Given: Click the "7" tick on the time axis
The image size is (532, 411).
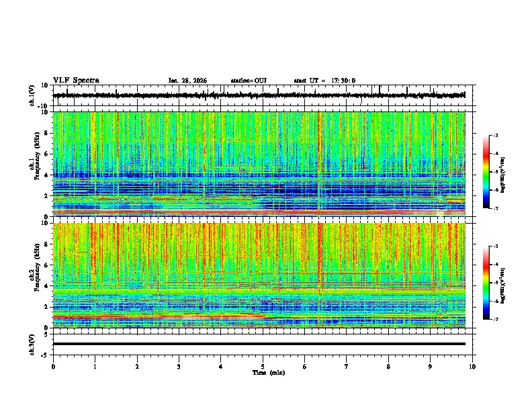Looking at the screenshot, I should [347, 367].
